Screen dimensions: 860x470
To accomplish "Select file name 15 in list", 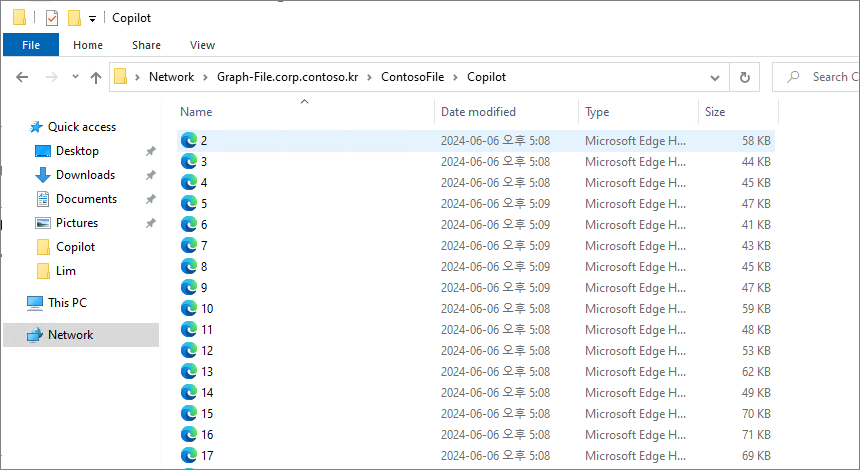I will (207, 414).
